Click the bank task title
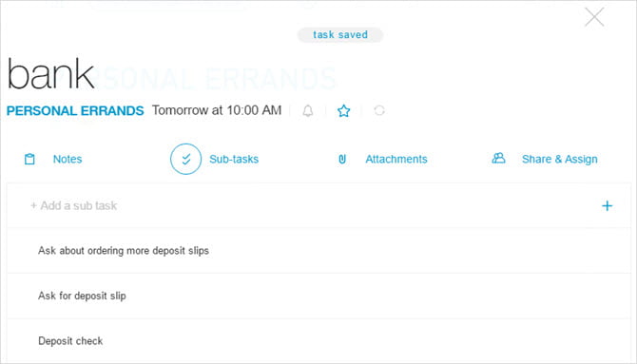Viewport: 637px width, 364px height. [x=50, y=73]
